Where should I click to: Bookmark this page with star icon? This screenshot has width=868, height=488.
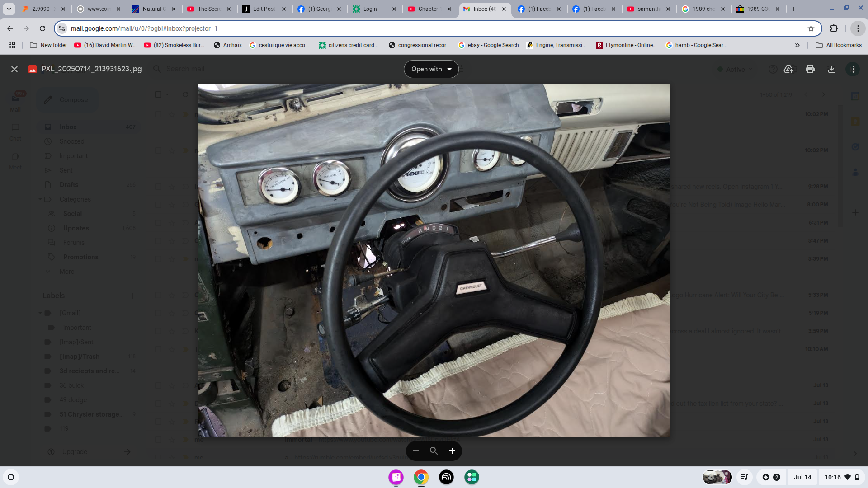click(811, 28)
